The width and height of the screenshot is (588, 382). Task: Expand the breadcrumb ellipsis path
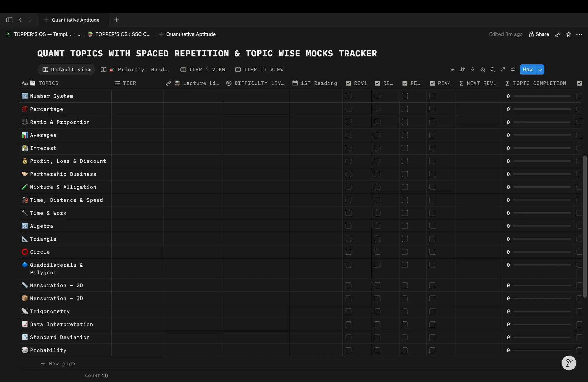coord(79,34)
